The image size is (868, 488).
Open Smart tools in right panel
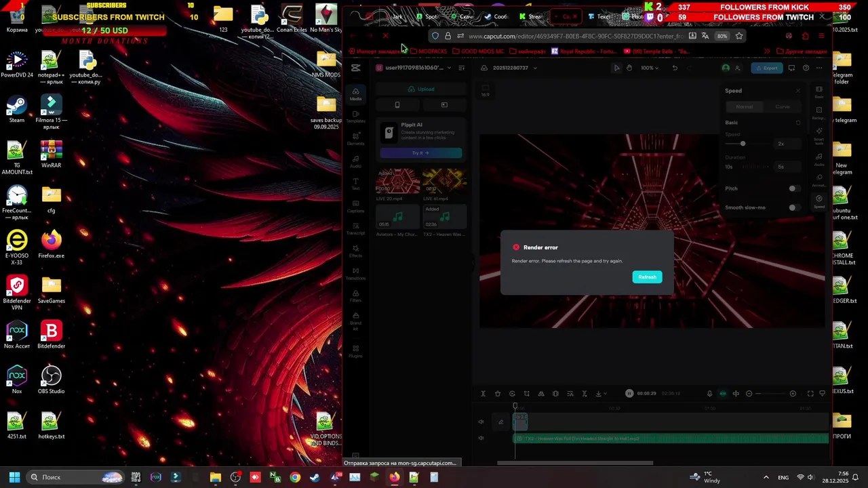pos(819,136)
